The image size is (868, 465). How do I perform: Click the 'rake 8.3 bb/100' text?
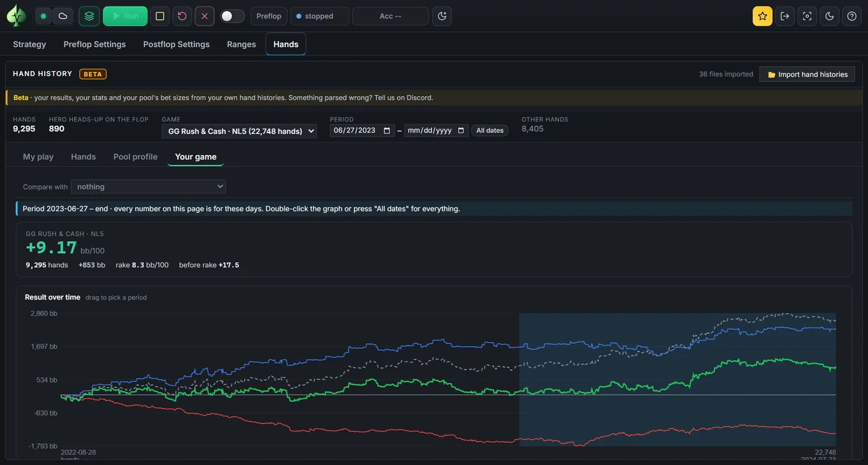(x=142, y=265)
